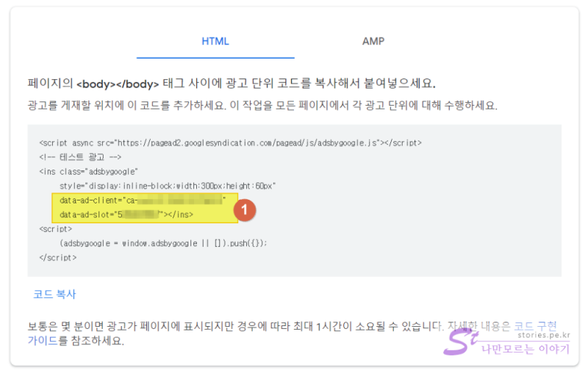Click the sentence starting 광고를 게재할 위치에
Screen dimensions: 588x376
pyautogui.click(x=262, y=105)
